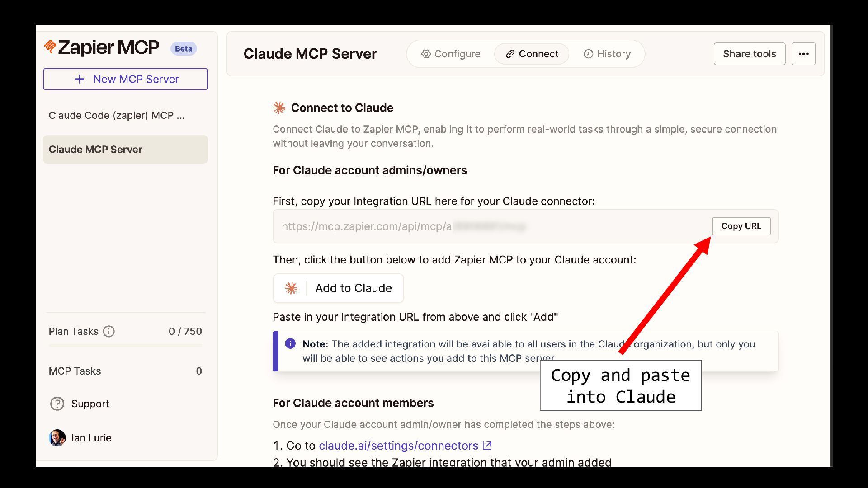This screenshot has height=488, width=868.
Task: Click the Integration URL field
Action: tap(491, 226)
